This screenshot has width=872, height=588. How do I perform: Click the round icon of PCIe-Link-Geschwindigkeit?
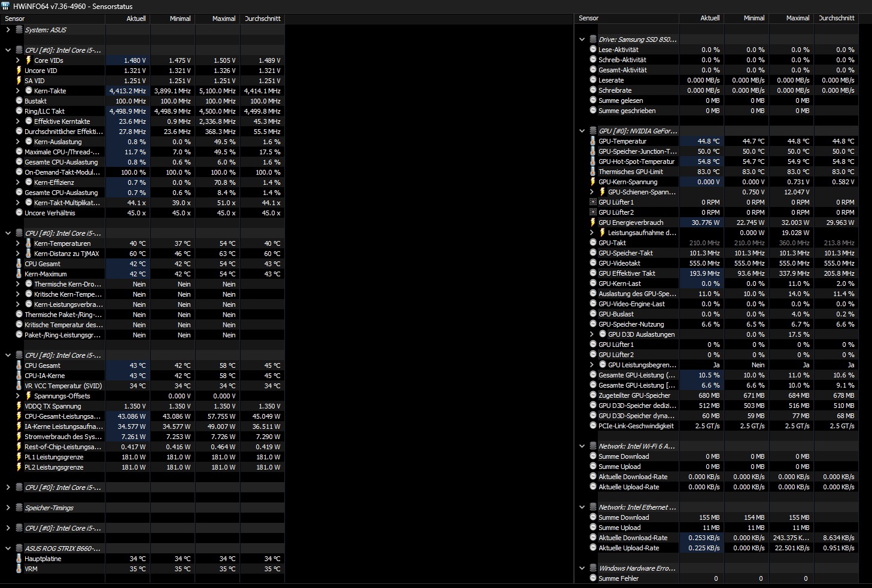(x=593, y=426)
